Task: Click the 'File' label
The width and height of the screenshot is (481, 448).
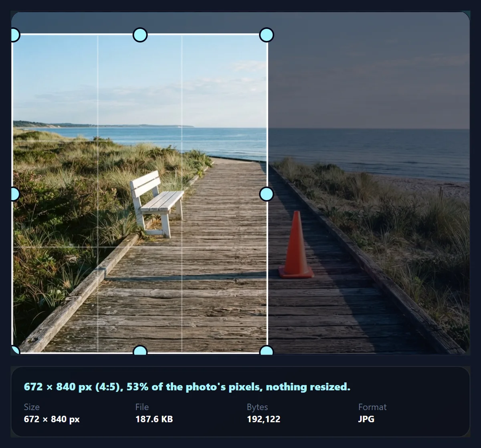Action: point(142,407)
